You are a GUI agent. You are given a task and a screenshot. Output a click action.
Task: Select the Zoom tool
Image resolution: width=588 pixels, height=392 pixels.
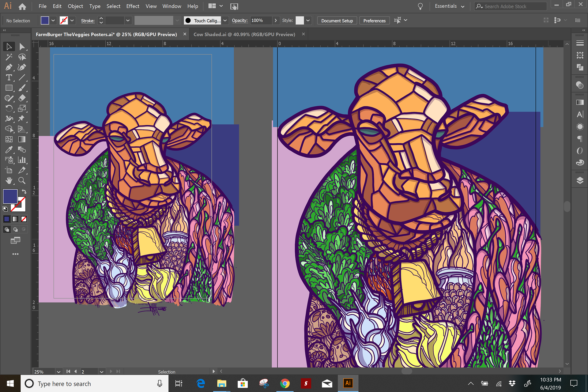click(22, 181)
